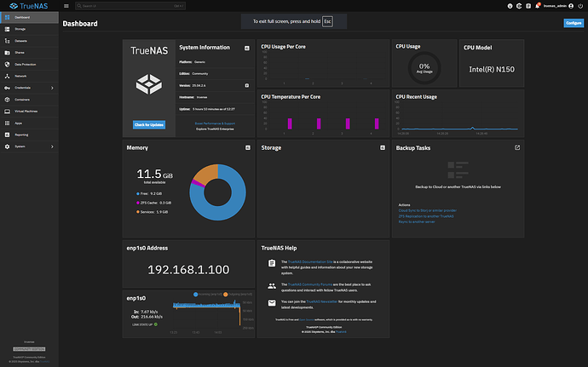Click the ZFS Cache: 0.3 GiB legend entry

pos(153,203)
